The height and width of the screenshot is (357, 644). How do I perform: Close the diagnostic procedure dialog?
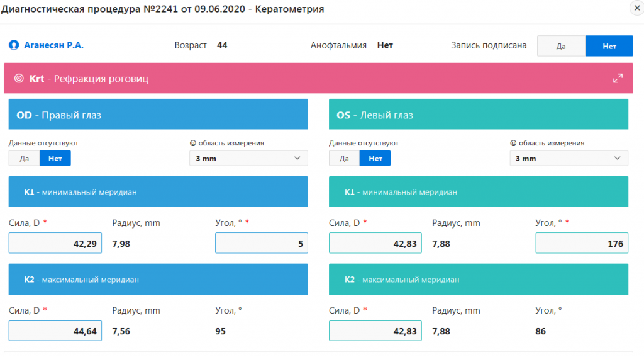pyautogui.click(x=635, y=7)
